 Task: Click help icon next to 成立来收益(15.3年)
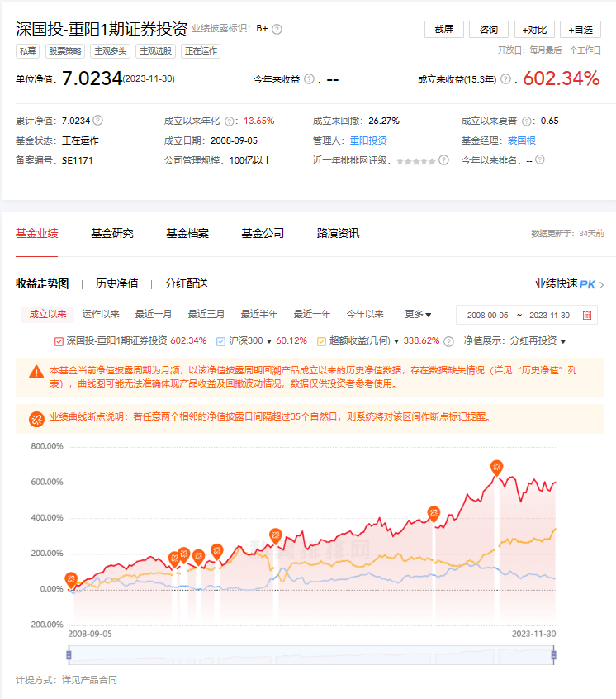point(505,79)
